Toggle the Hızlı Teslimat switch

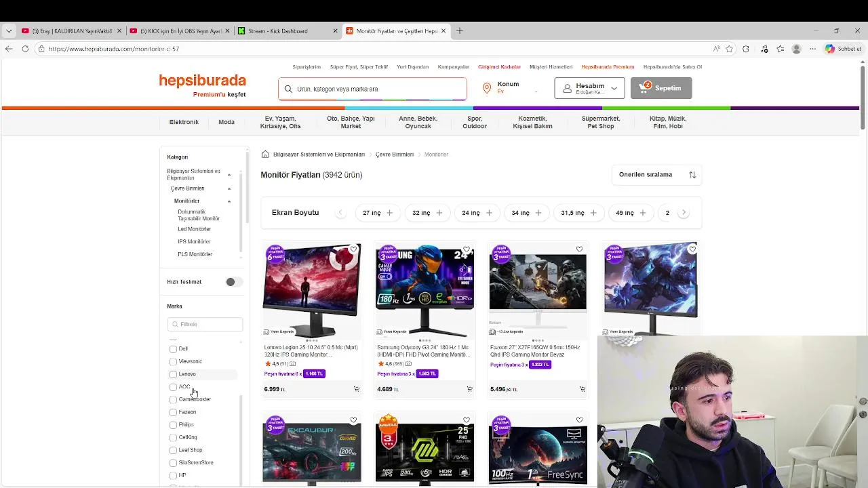(234, 282)
